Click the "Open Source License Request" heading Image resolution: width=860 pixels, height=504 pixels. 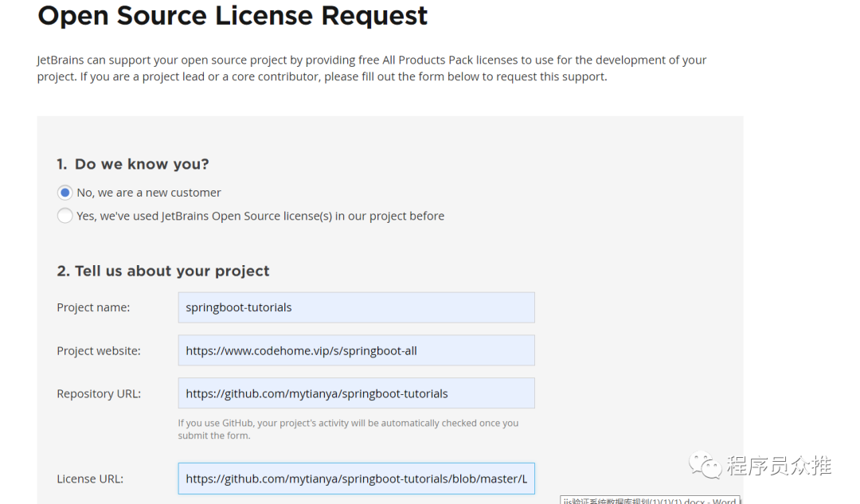pos(233,15)
